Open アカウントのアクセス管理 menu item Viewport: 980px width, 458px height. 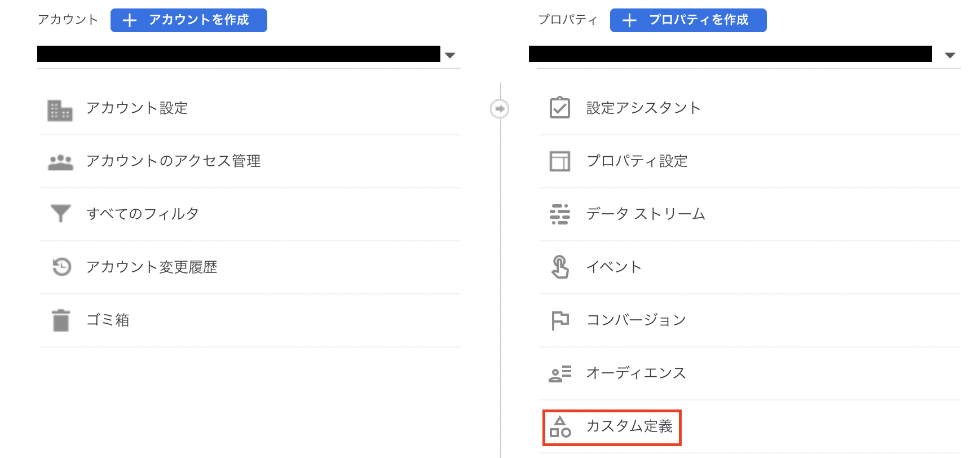pyautogui.click(x=250, y=161)
